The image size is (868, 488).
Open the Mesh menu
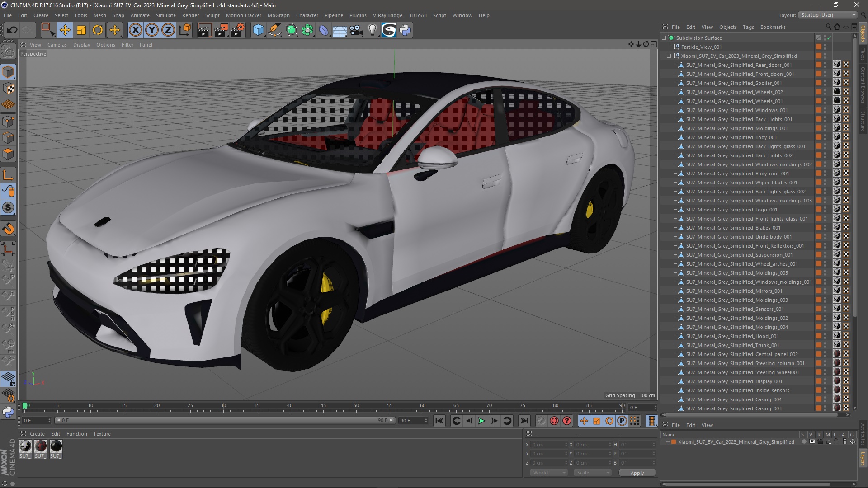99,15
